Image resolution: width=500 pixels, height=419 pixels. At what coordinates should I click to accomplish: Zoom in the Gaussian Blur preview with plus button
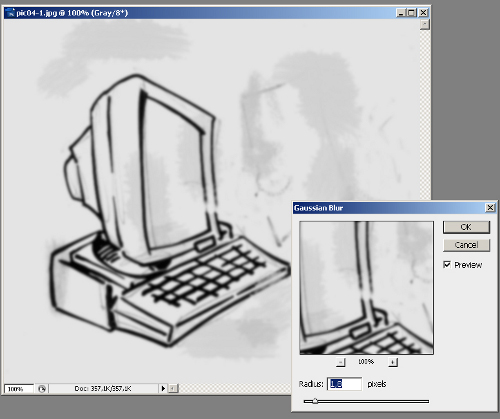[393, 362]
